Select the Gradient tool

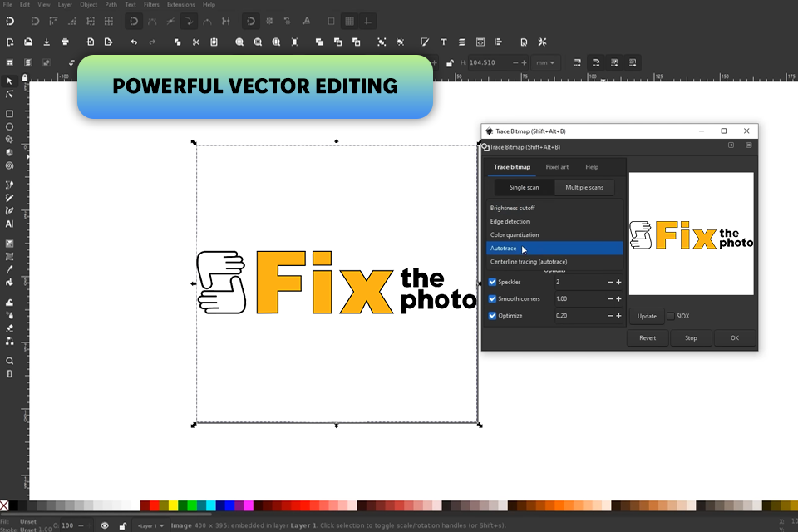(9, 244)
